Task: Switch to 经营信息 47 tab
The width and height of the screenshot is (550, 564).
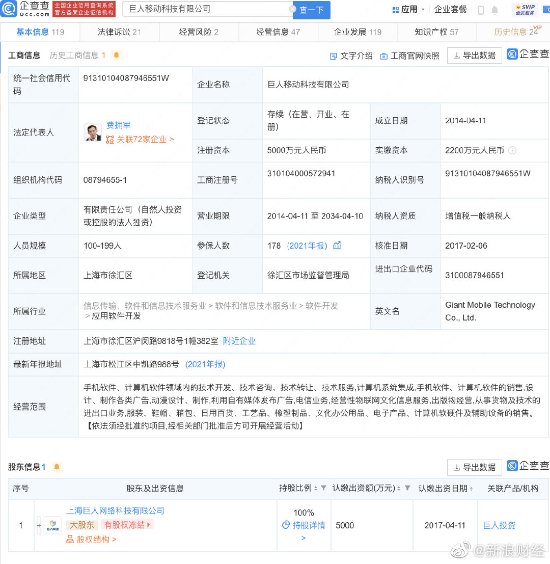Action: point(278,32)
